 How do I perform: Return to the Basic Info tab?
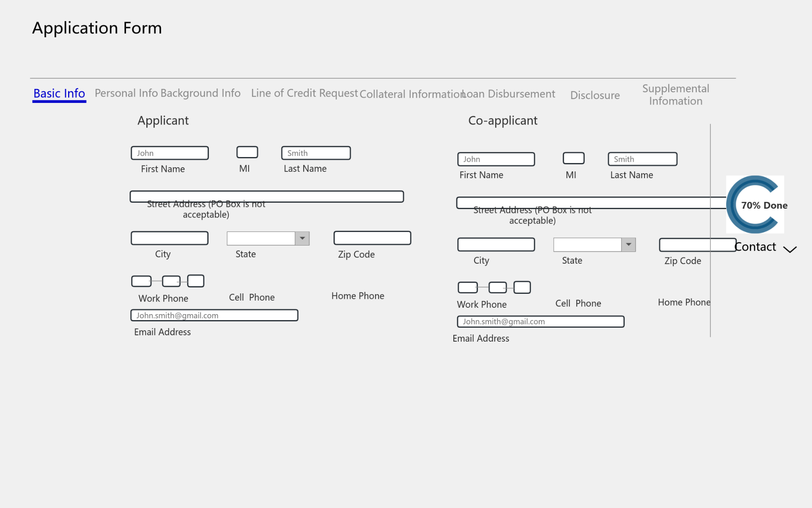[59, 94]
